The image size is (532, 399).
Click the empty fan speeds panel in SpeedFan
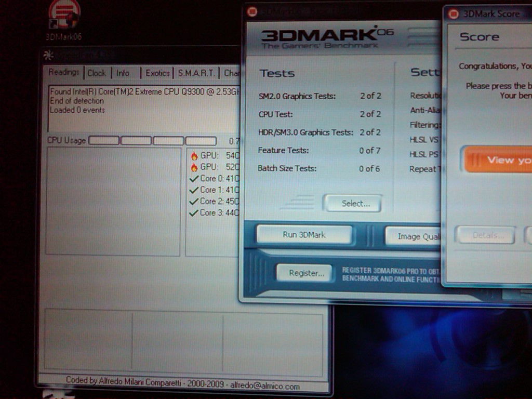(x=113, y=202)
